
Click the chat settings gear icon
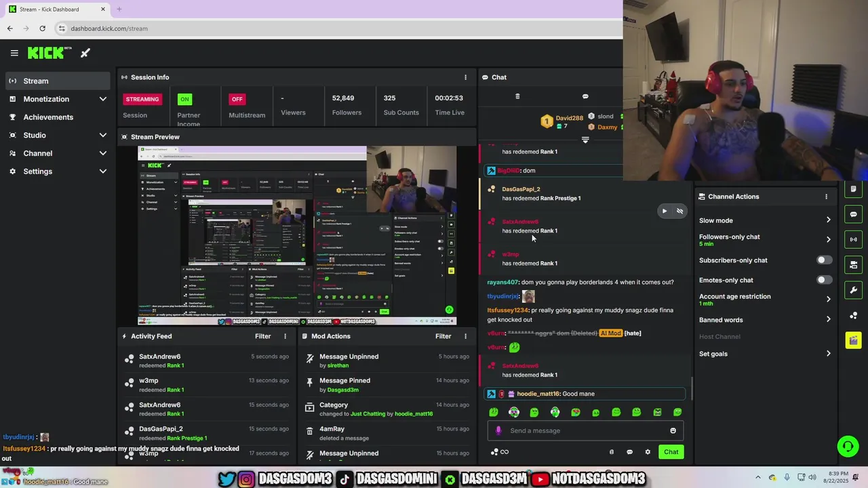tap(648, 452)
